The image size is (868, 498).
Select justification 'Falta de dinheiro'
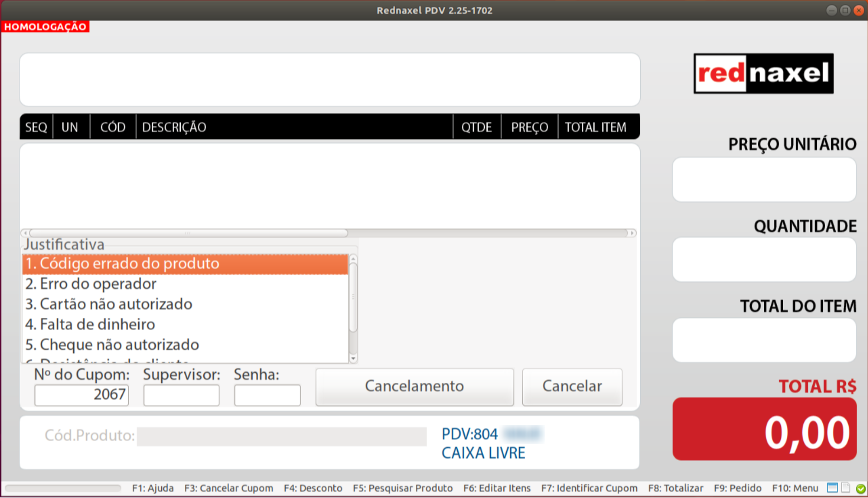[90, 324]
